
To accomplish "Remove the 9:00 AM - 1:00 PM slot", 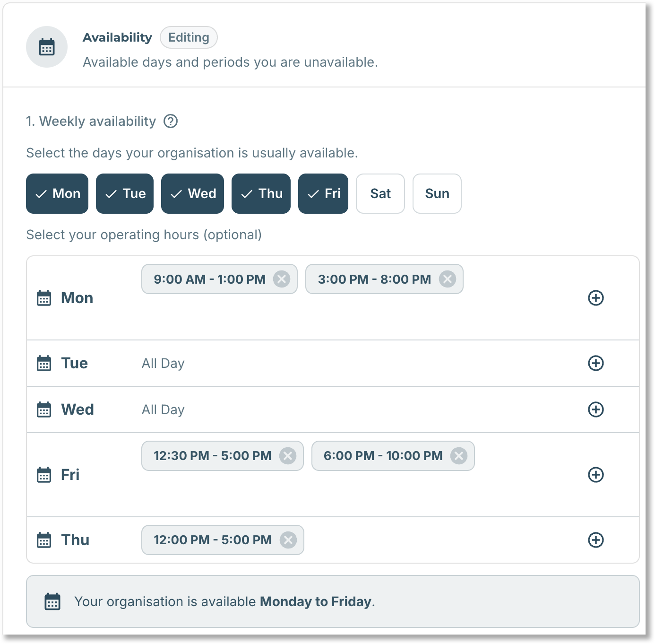I will pyautogui.click(x=282, y=279).
